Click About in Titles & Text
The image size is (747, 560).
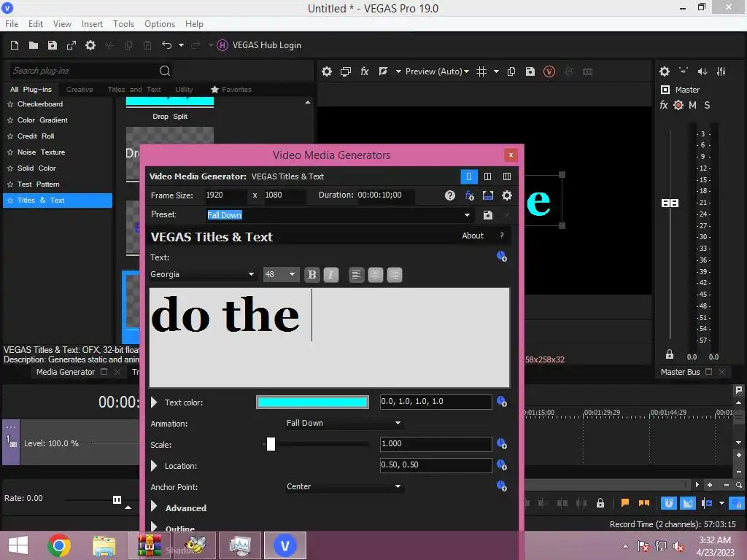[x=473, y=236]
